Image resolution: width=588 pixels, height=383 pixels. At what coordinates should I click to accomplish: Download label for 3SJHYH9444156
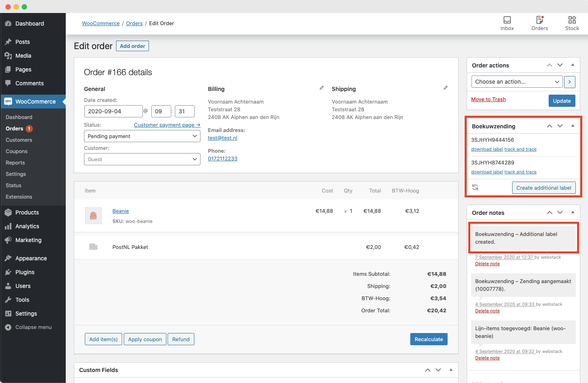487,149
